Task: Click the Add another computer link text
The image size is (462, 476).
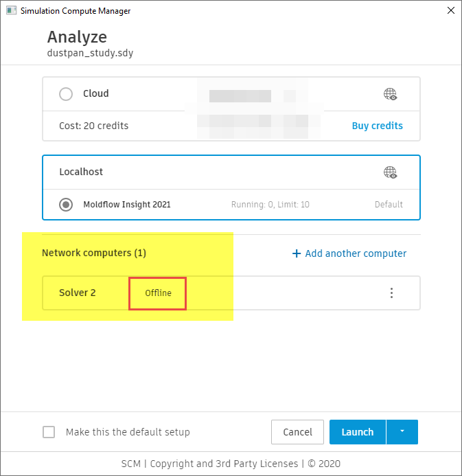Action: coord(356,253)
